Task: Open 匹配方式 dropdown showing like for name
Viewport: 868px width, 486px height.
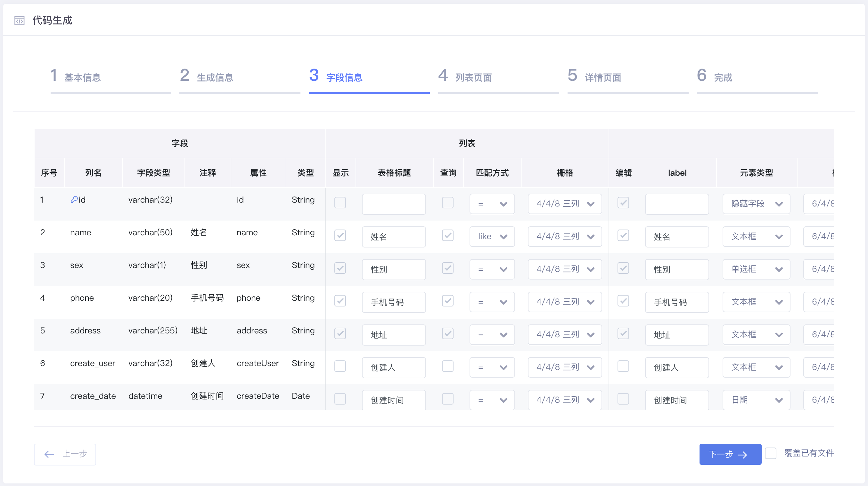Action: (492, 237)
